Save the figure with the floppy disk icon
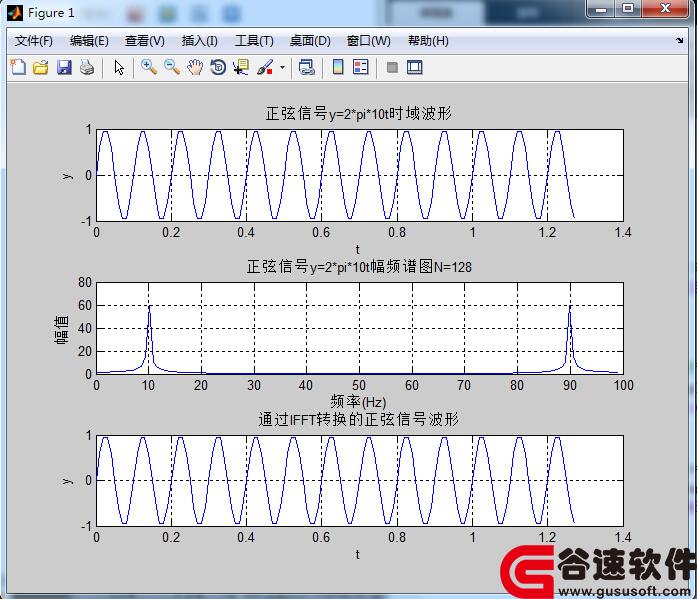Viewport: 697px width, 599px height. pyautogui.click(x=64, y=68)
